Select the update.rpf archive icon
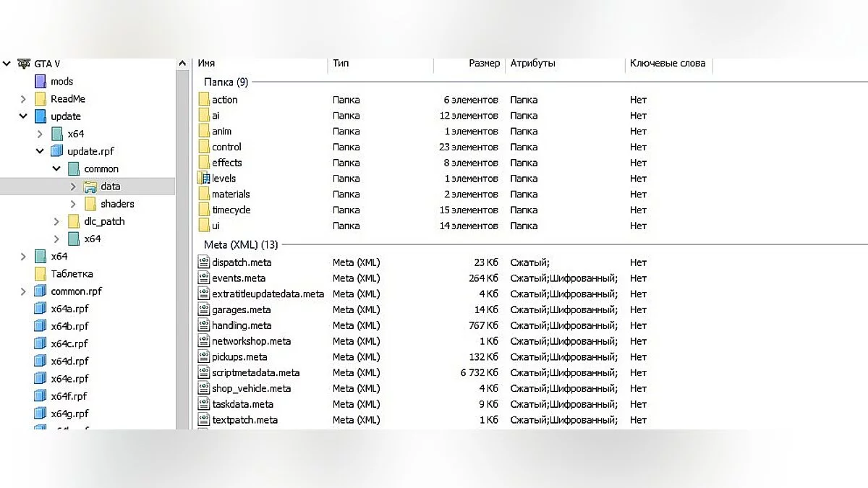This screenshot has width=868, height=488. [x=57, y=151]
